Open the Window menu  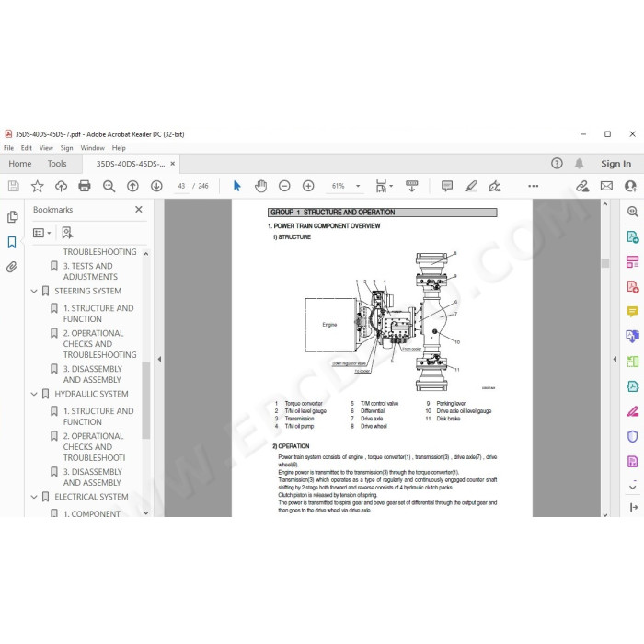click(92, 148)
